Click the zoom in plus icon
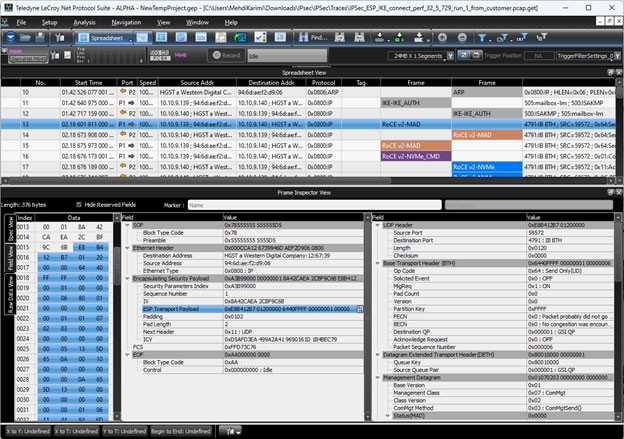This screenshot has width=624, height=439. click(x=442, y=38)
